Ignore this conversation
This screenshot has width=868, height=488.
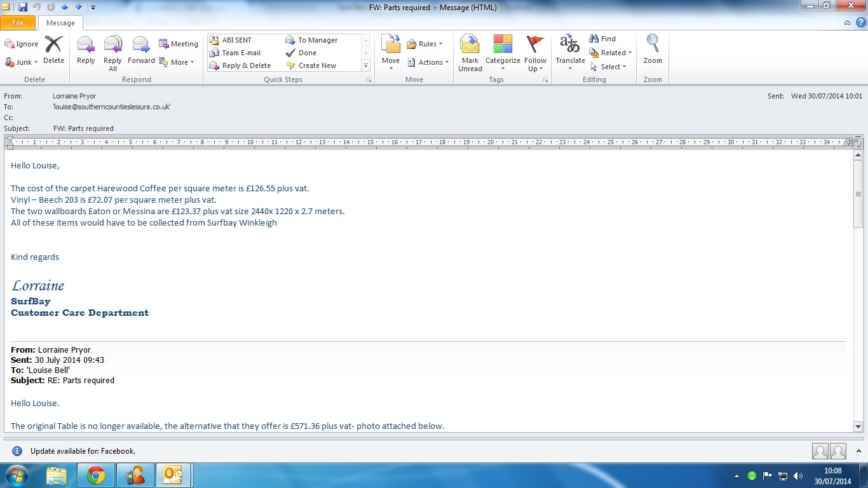tap(22, 44)
